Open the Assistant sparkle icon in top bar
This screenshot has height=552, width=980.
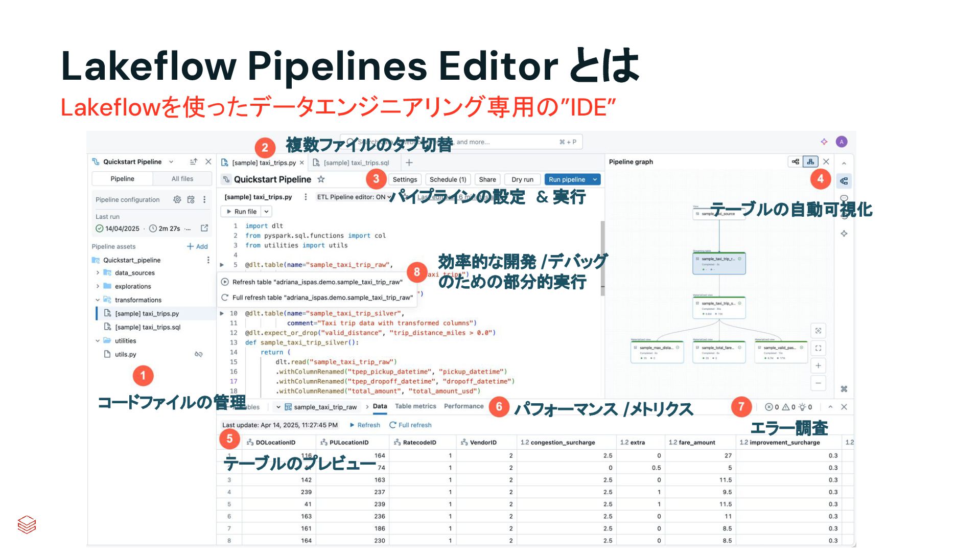click(x=824, y=142)
